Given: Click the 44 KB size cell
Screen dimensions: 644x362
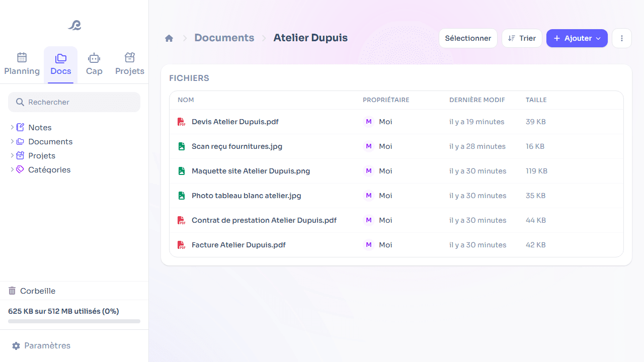Looking at the screenshot, I should coord(536,220).
